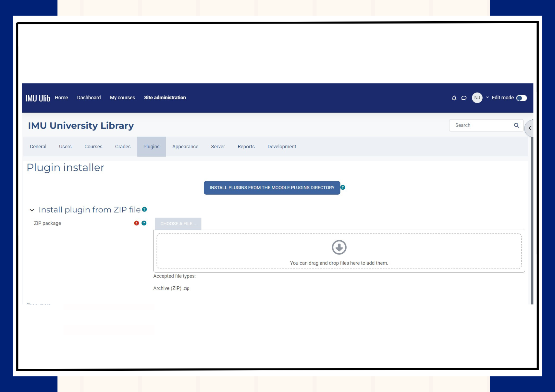Screen dimensions: 555x392
Task: Click the Search input field
Action: click(483, 125)
